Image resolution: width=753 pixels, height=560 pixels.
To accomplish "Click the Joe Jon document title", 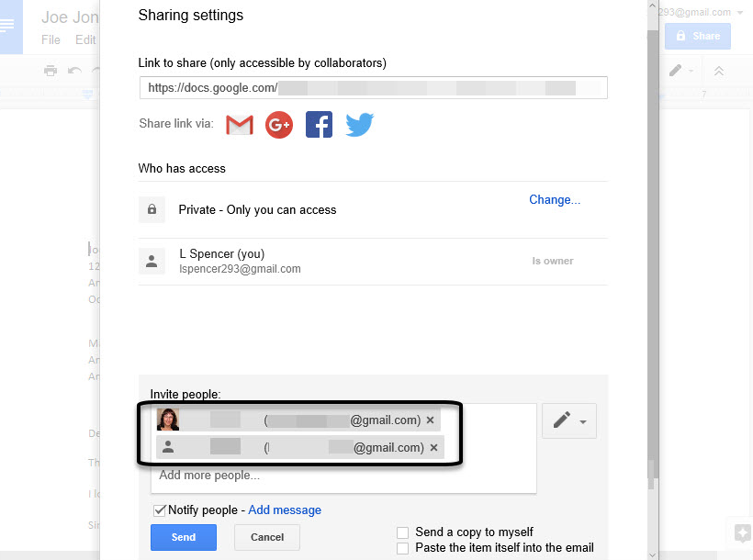I will click(70, 17).
